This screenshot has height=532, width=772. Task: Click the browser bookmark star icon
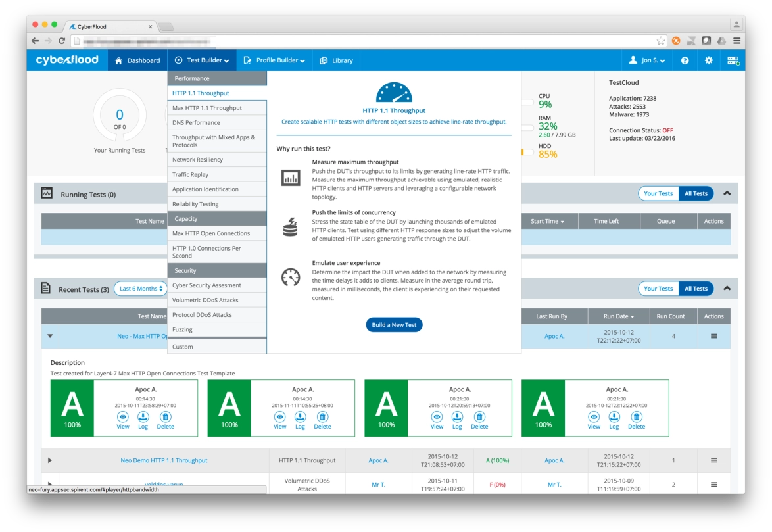[661, 41]
